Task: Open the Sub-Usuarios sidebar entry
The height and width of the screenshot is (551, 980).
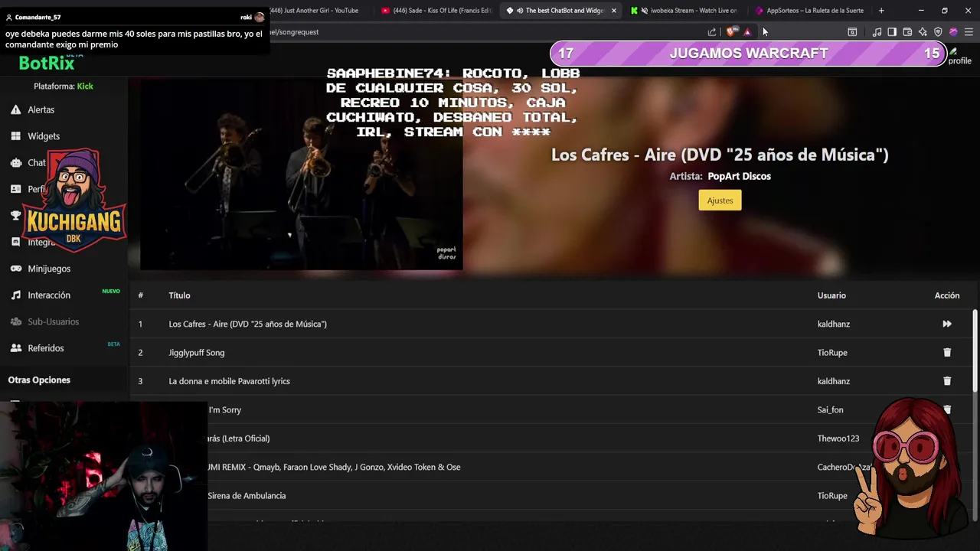Action: (53, 321)
